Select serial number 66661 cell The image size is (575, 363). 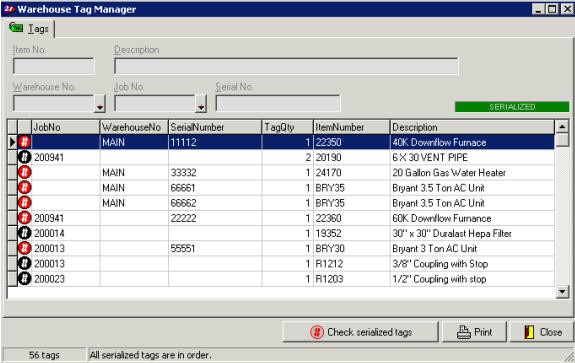point(215,188)
